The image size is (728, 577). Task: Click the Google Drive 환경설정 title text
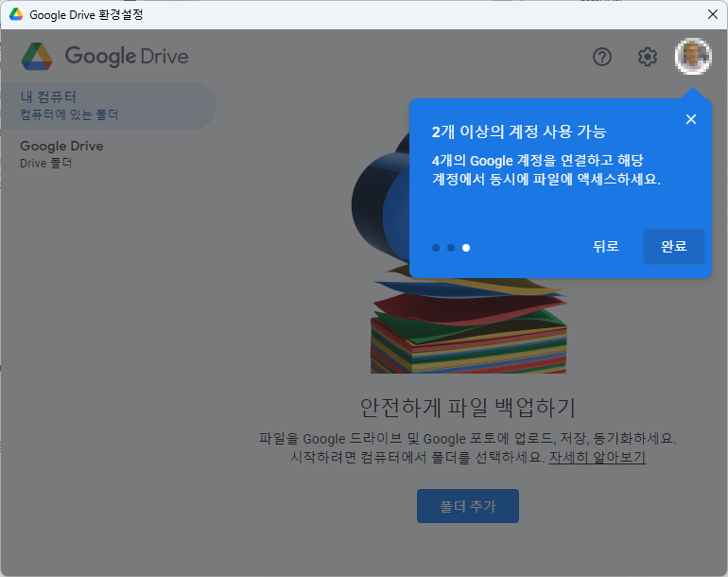tap(87, 15)
